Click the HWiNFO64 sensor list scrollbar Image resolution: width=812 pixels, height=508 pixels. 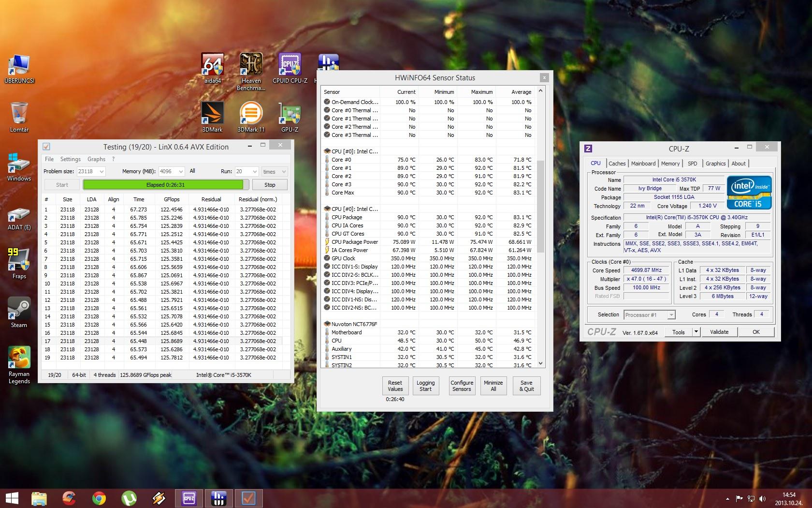point(540,207)
